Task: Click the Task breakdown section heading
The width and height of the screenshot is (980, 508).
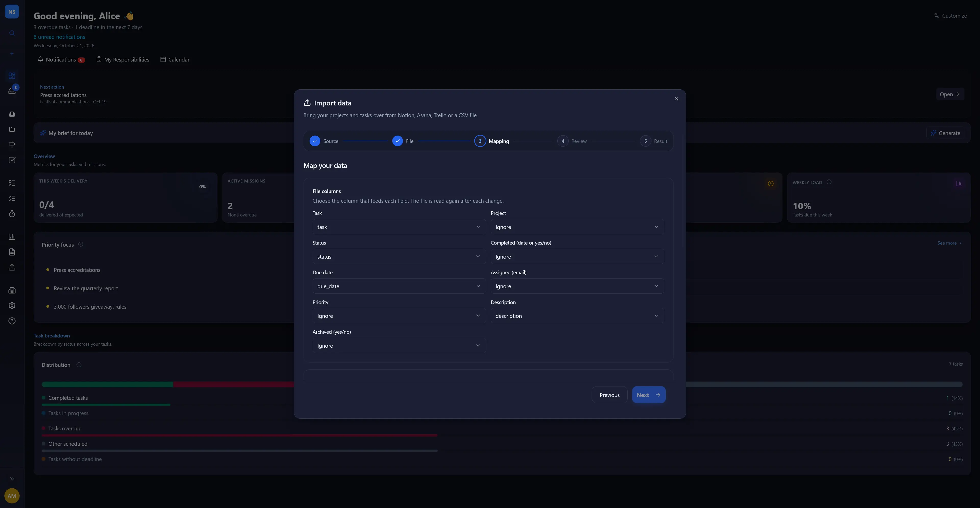Action: pyautogui.click(x=52, y=336)
